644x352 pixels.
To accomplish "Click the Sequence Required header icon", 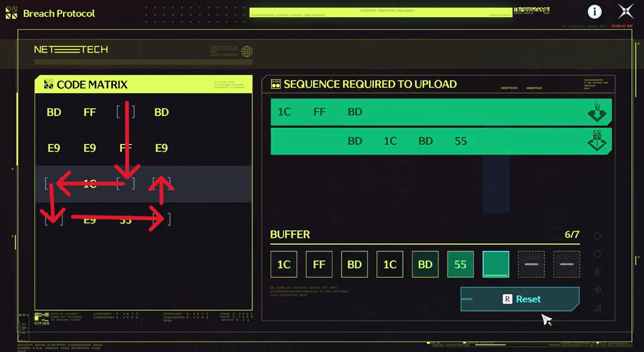I will tap(276, 84).
